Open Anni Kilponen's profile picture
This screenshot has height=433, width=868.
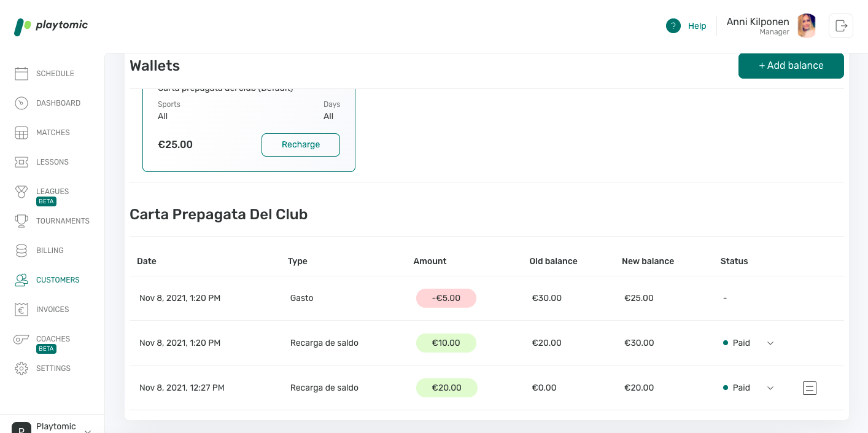[x=806, y=25]
